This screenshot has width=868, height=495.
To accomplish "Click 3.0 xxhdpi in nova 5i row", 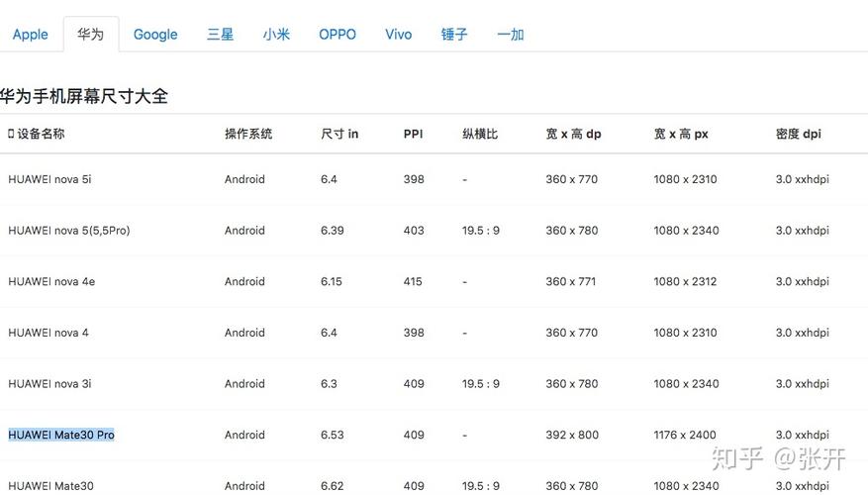I will (803, 179).
